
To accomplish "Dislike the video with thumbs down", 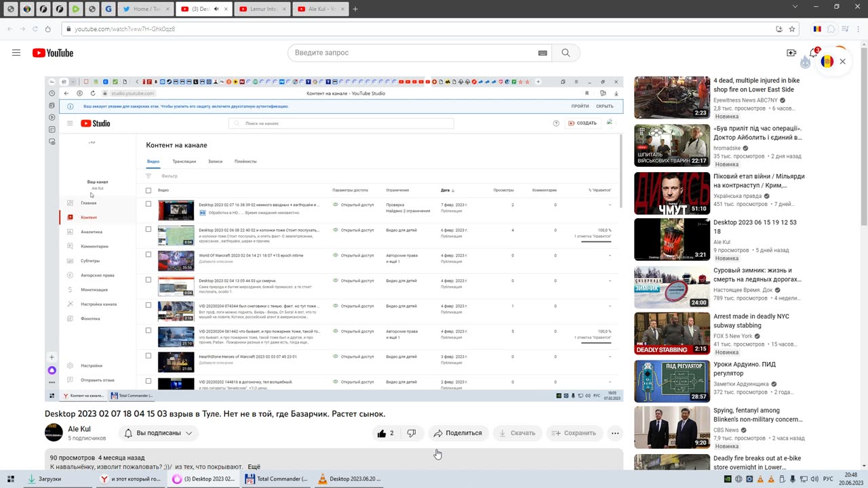I will (412, 433).
